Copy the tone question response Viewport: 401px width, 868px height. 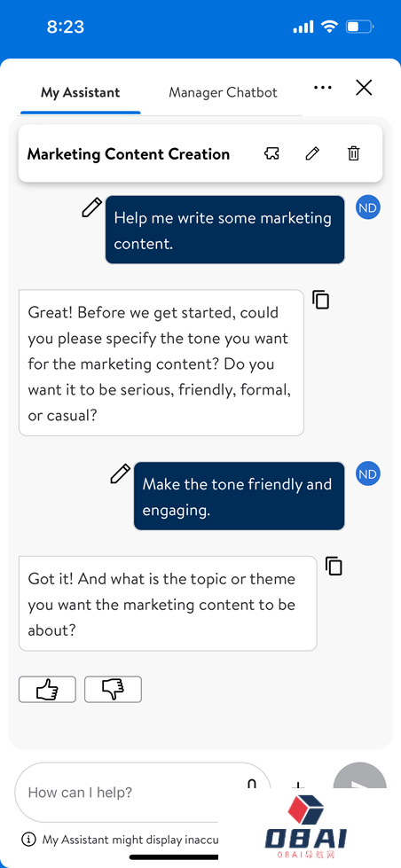click(x=320, y=299)
